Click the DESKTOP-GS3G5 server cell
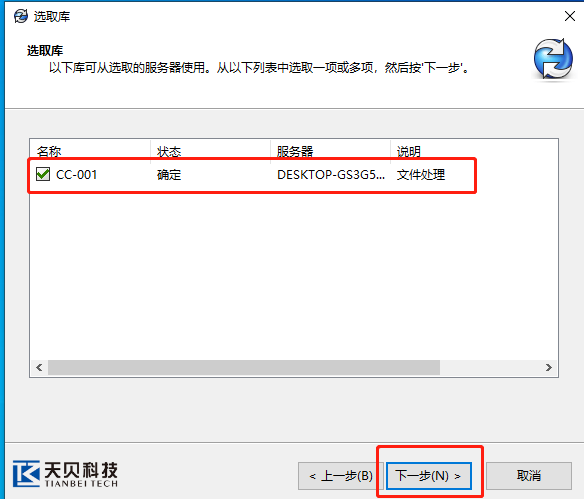This screenshot has width=584, height=499. (331, 174)
